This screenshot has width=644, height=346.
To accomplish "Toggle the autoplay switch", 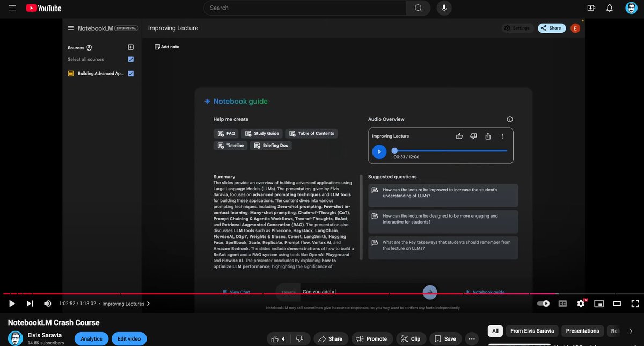I will 544,304.
